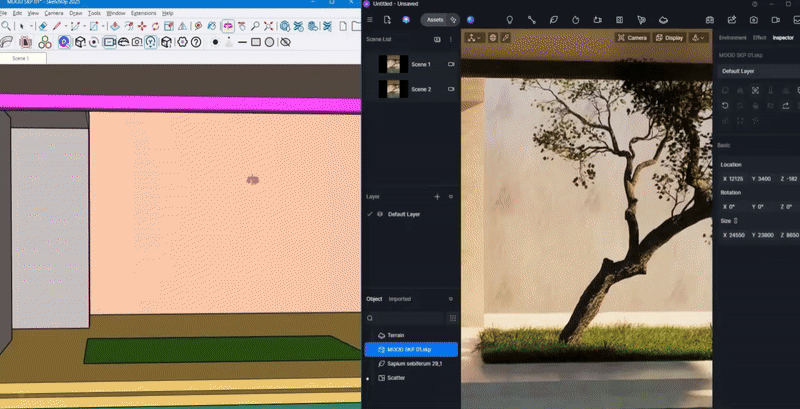Click the globe icon in viewport toolbar

tap(492, 37)
